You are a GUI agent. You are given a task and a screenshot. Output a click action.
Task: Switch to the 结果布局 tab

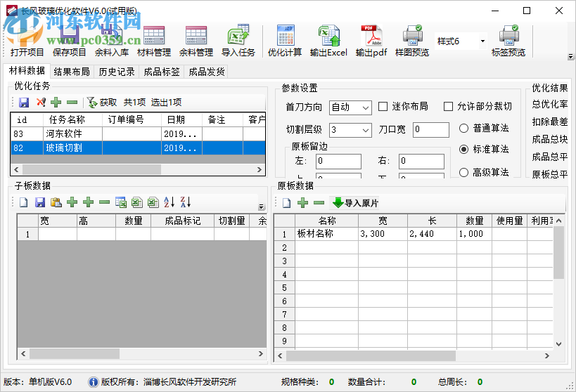[72, 72]
